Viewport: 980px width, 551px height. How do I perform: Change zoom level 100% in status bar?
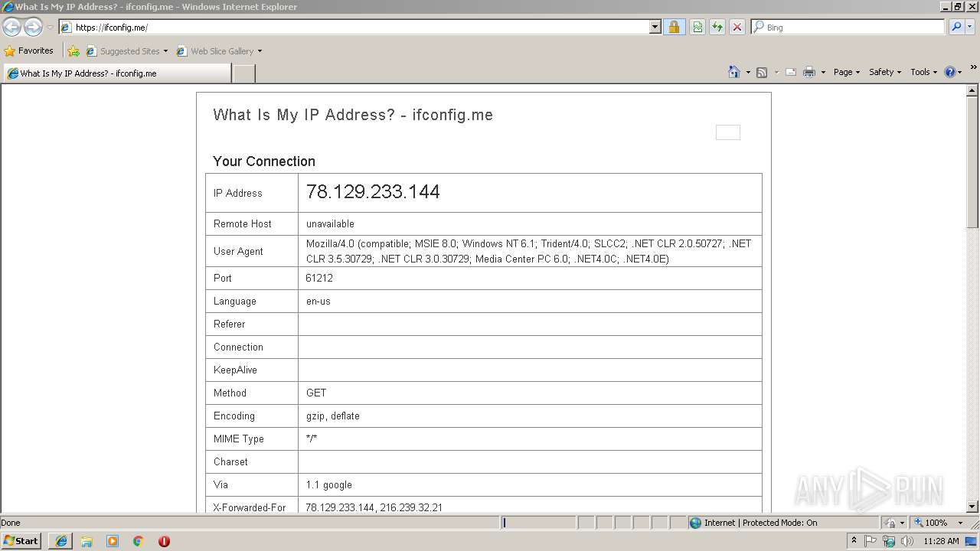pyautogui.click(x=939, y=523)
